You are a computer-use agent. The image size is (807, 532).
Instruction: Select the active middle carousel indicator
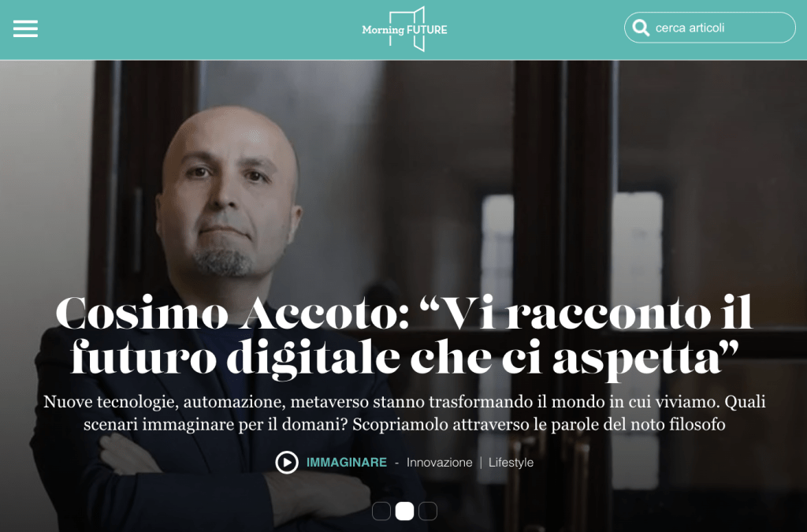(404, 511)
